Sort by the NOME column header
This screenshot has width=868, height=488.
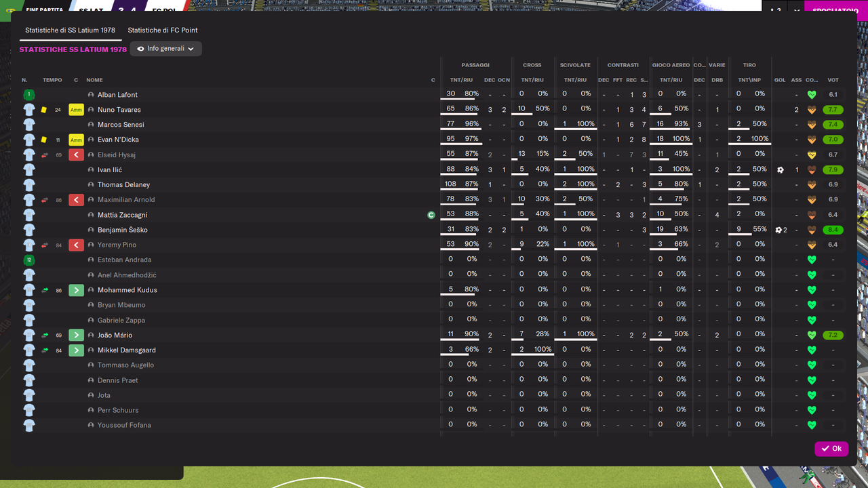94,80
